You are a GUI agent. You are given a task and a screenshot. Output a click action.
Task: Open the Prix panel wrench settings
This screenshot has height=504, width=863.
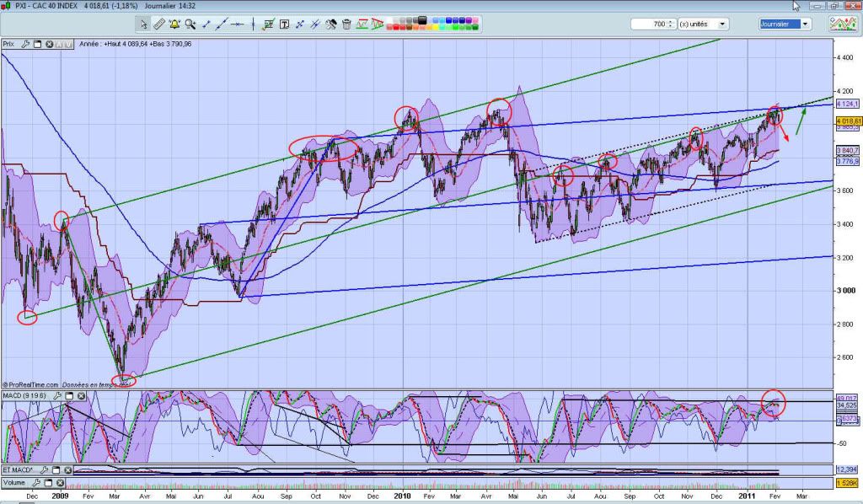[24, 44]
